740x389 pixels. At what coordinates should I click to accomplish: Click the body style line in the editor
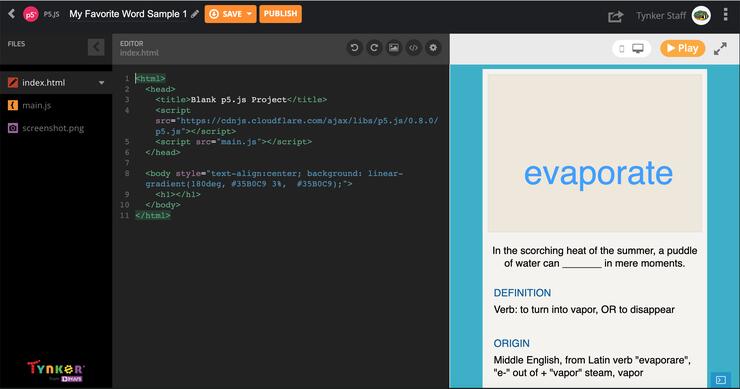click(x=274, y=178)
